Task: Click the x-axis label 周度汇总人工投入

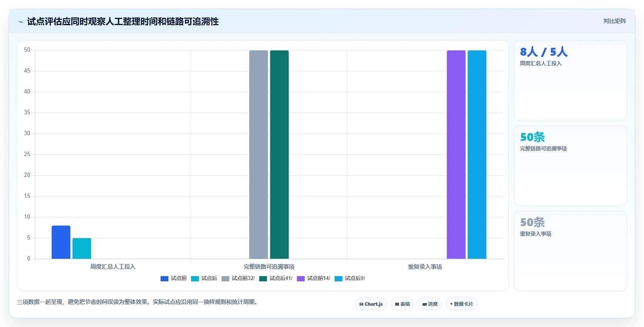Action: pos(113,267)
